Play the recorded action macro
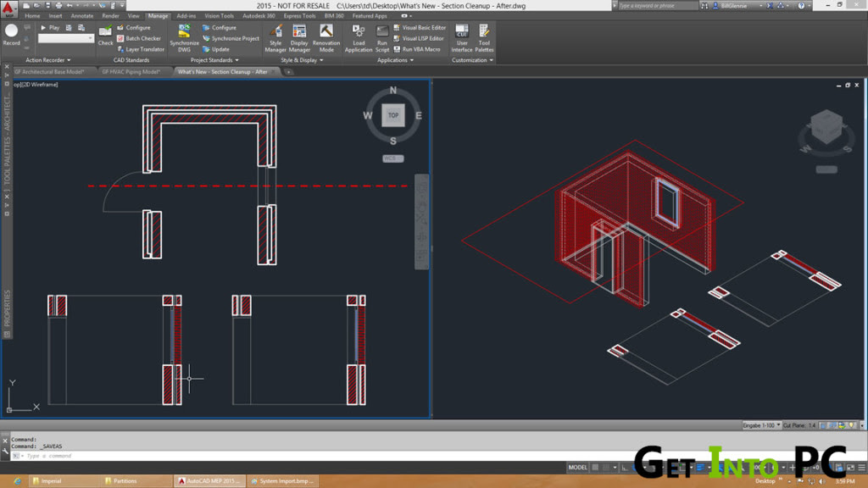Image resolution: width=868 pixels, height=488 pixels. 50,28
